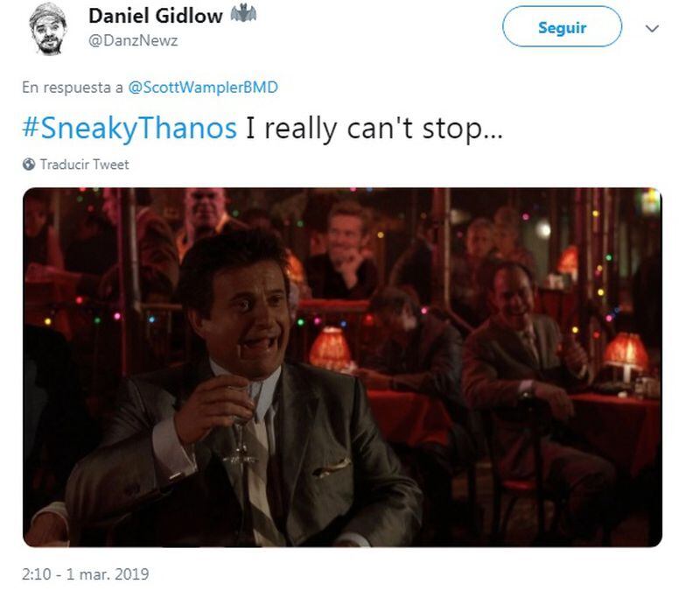Open the @ScottWamplerBMD mention link
The height and width of the screenshot is (598, 700).
click(x=203, y=87)
